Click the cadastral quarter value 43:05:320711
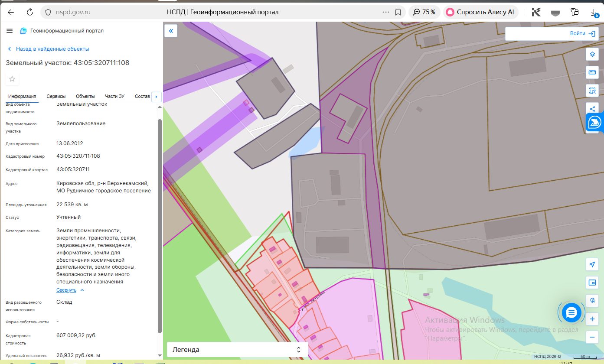 (73, 169)
